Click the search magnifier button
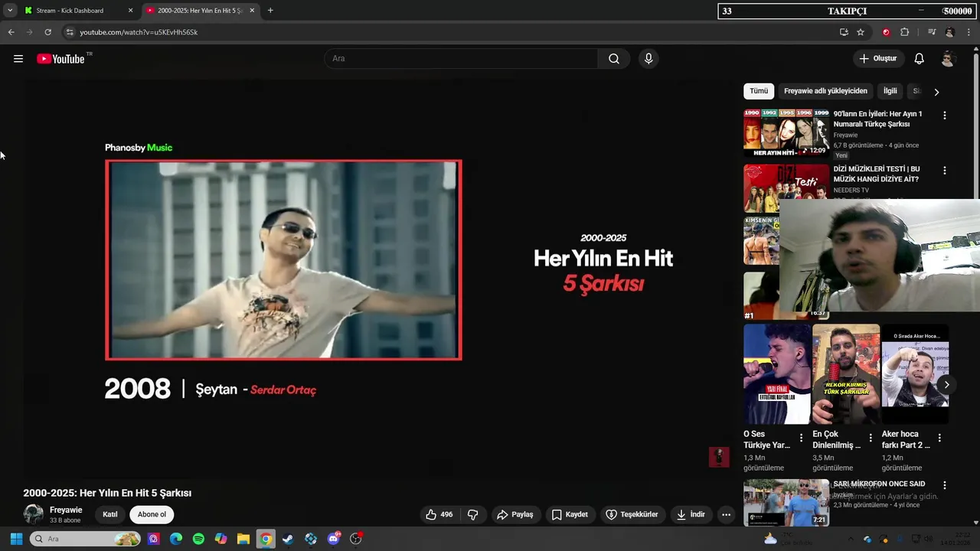The image size is (980, 551). pyautogui.click(x=614, y=59)
